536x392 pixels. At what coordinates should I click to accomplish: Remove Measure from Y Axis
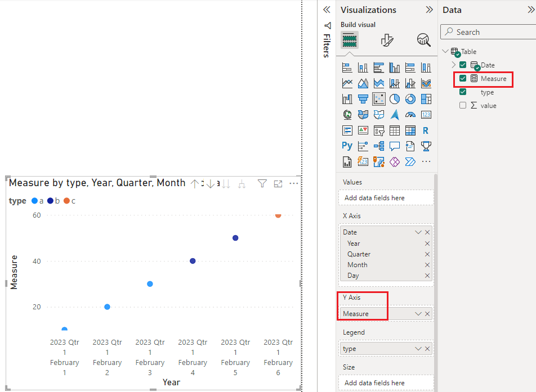click(427, 314)
